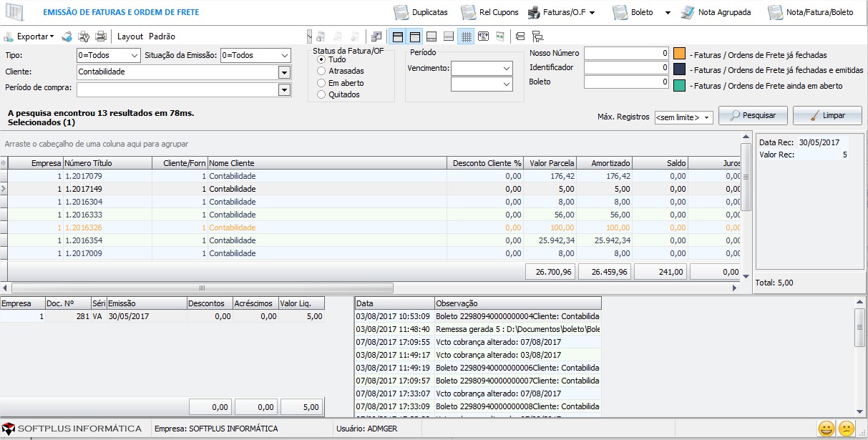Click the Observação column header
This screenshot has width=868, height=440.
[517, 303]
